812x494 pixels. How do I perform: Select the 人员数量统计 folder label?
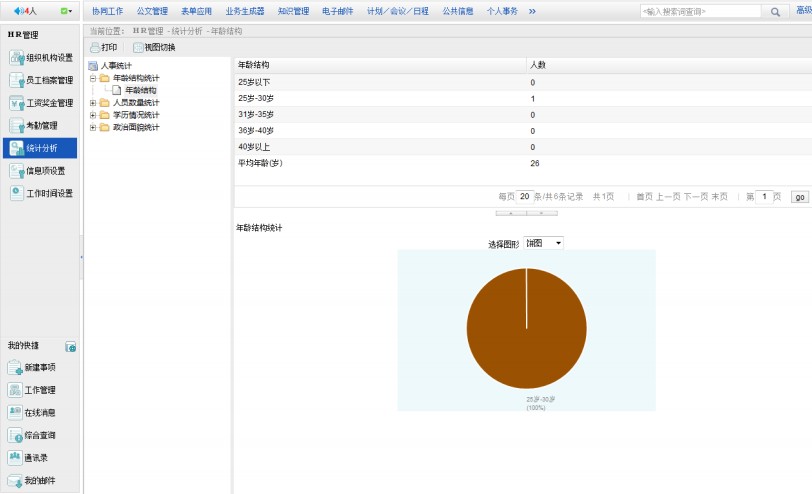136,103
